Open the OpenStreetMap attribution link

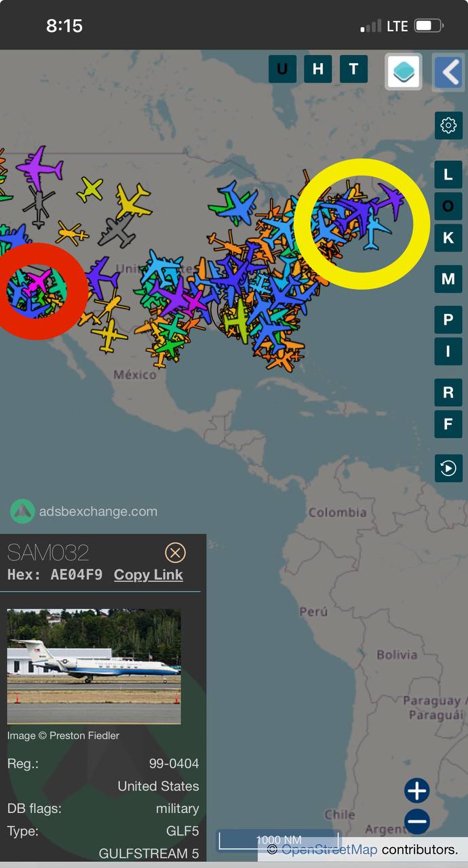(329, 849)
